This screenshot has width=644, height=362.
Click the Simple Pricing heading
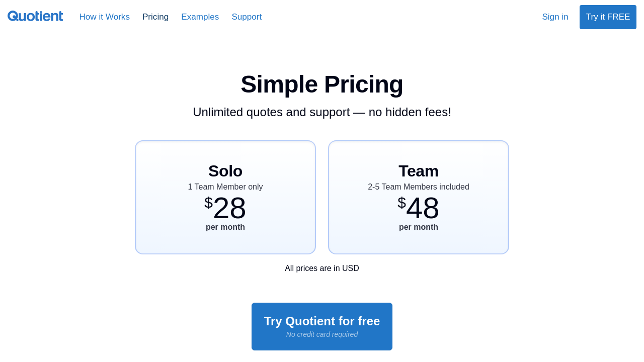(x=322, y=84)
